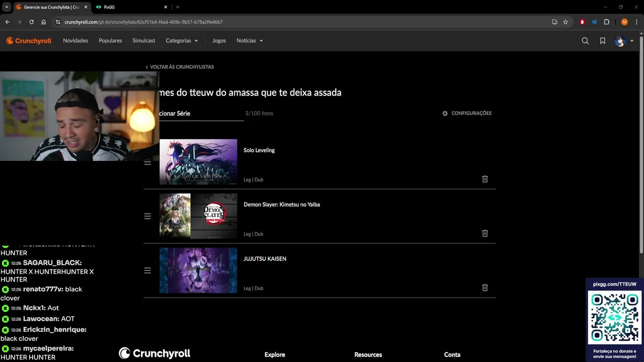
Task: Grab the reorder handle next to JUJUTSU KAISEN
Action: pos(147,270)
